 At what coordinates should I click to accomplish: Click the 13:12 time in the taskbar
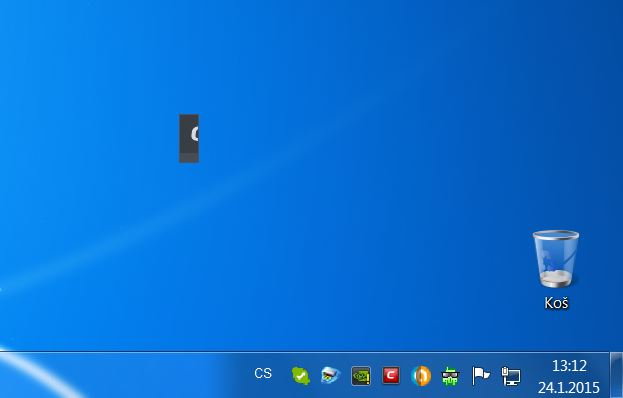coord(569,365)
